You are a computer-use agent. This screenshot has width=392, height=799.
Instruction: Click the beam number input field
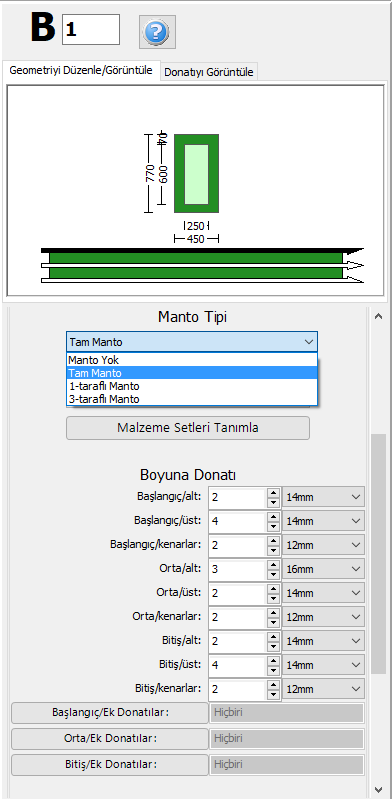coord(91,30)
